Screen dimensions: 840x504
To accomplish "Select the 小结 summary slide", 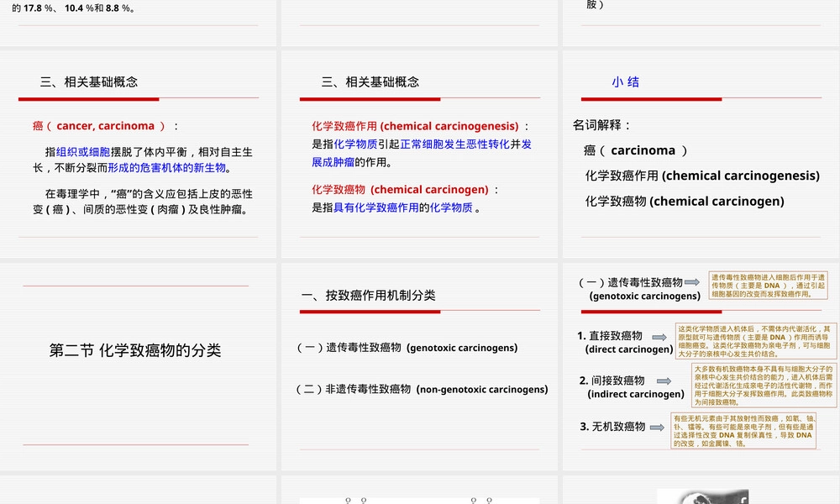I will pos(701,155).
